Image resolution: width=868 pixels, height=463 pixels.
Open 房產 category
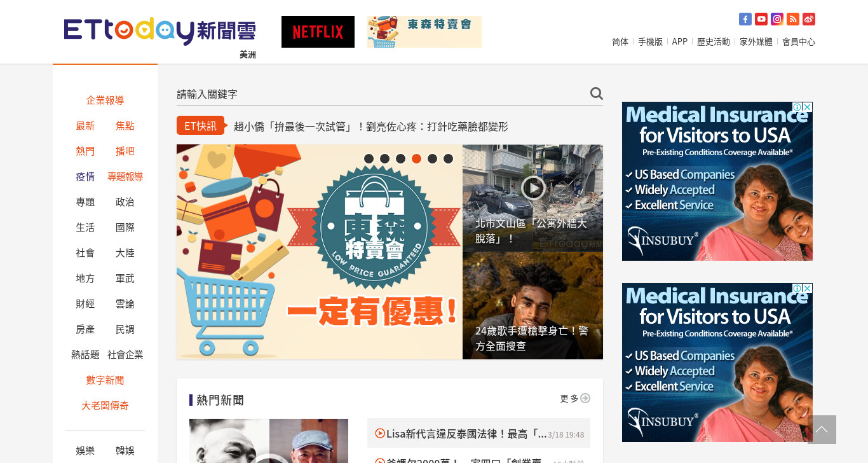tap(85, 329)
